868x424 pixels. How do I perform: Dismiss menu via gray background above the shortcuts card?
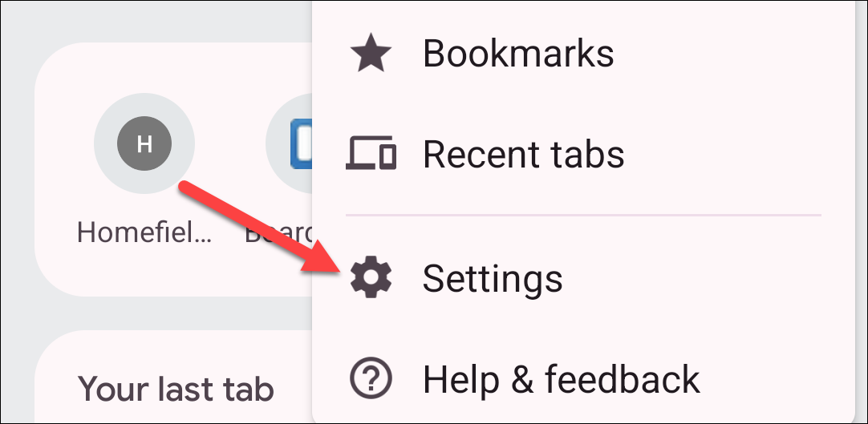[x=166, y=21]
